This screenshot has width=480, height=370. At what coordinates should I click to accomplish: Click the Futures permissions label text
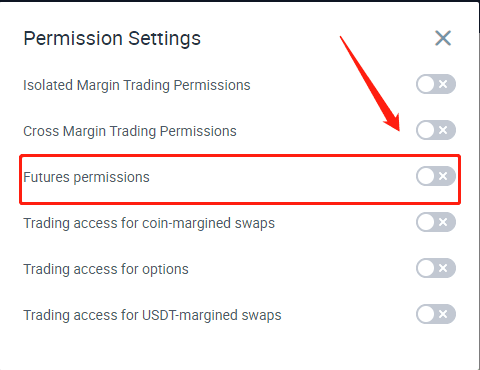[x=86, y=177]
